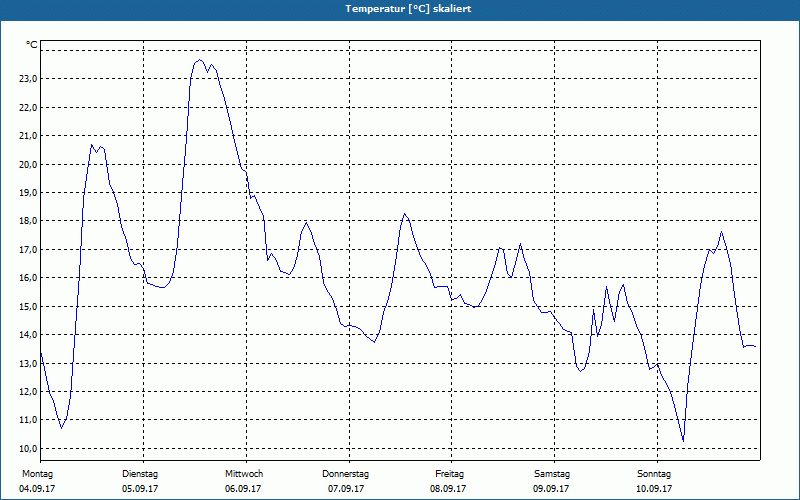Click the Sonntag day label
Image resolution: width=800 pixels, height=500 pixels.
(x=654, y=474)
